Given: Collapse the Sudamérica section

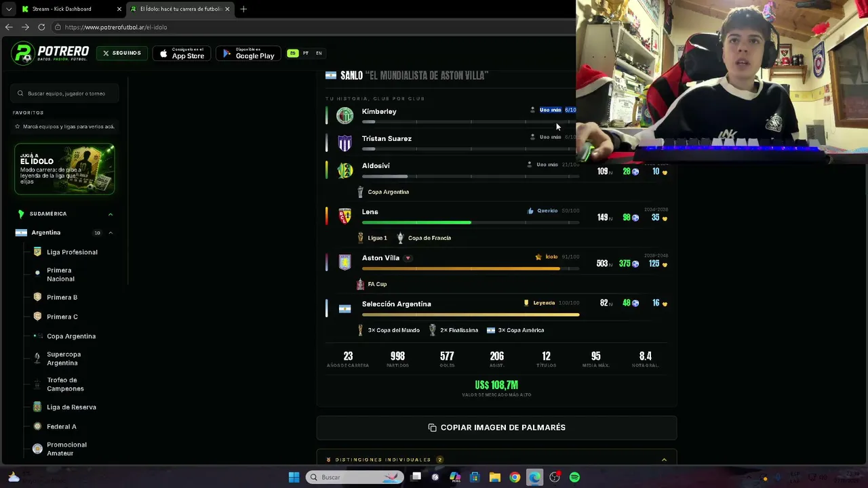Looking at the screenshot, I should [111, 214].
